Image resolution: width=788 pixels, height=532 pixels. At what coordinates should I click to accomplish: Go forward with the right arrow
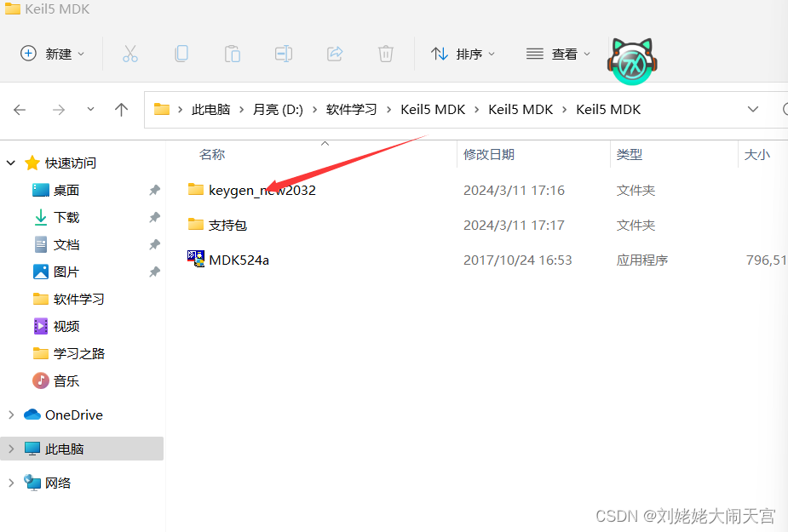click(59, 110)
